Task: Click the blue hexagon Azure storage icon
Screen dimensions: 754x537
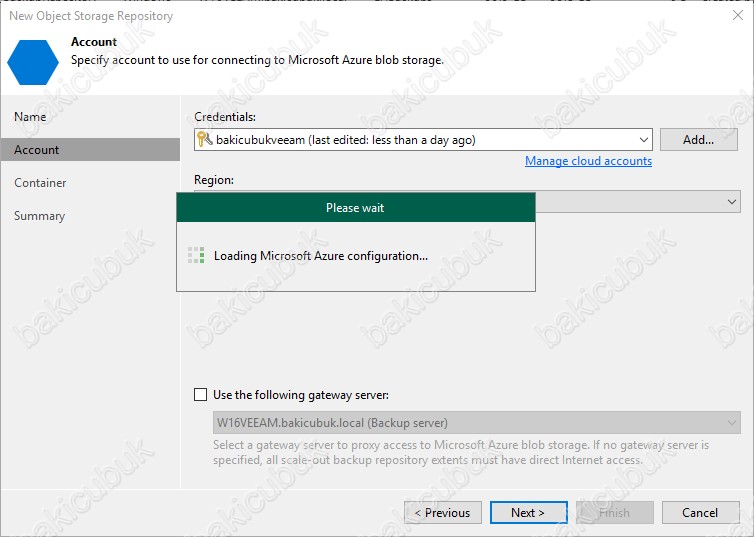Action: (x=33, y=62)
